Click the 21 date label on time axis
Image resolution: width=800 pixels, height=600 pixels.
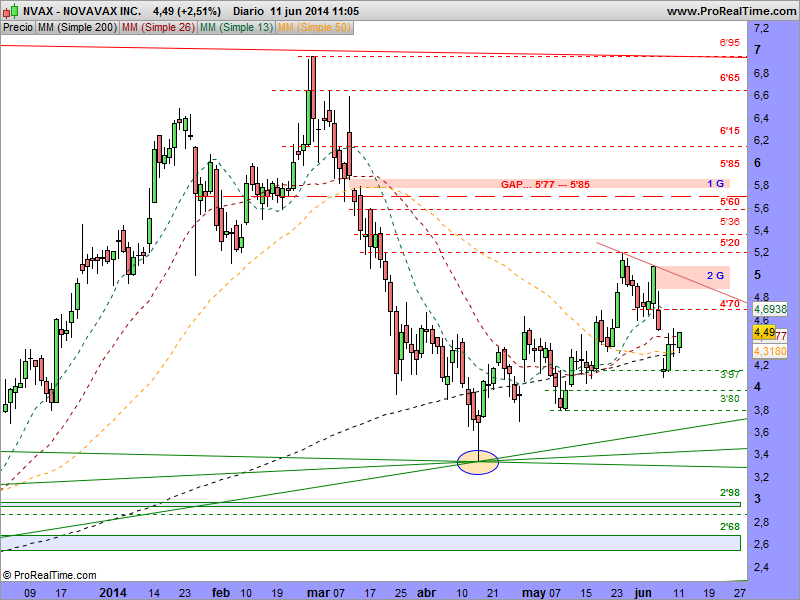click(493, 593)
